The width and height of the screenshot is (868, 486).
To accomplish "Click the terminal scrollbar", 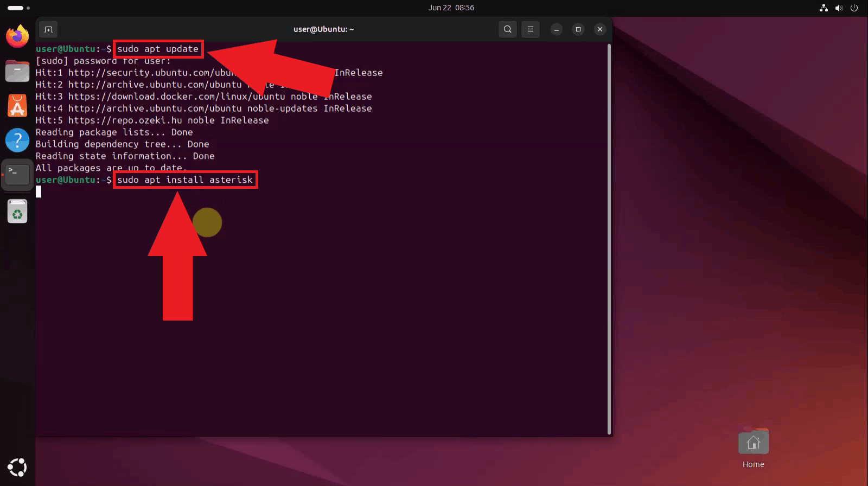I will click(x=609, y=239).
